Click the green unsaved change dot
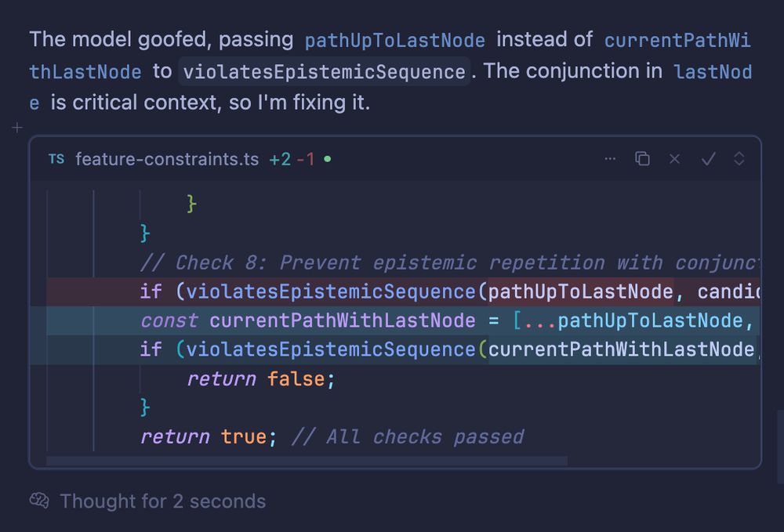This screenshot has height=532, width=784. (x=328, y=159)
